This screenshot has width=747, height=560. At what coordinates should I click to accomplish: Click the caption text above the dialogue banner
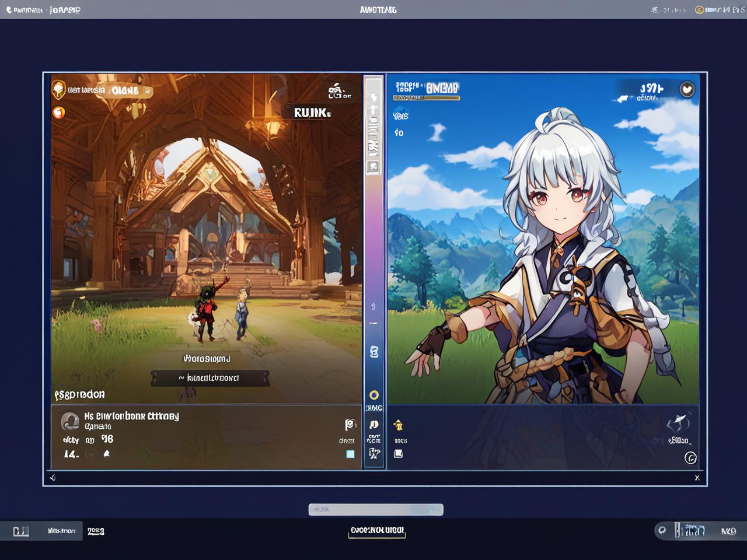coord(207,359)
